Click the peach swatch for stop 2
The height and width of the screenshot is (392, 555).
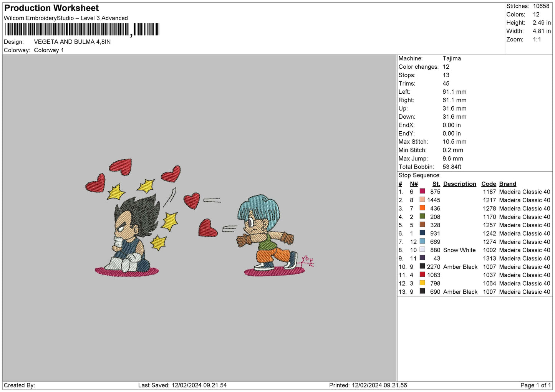coord(422,200)
